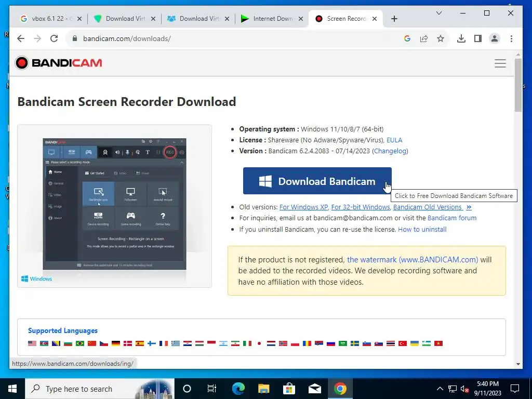Viewport: 532px width, 399px height.
Task: Open Task View on taskbar
Action: [x=212, y=389]
